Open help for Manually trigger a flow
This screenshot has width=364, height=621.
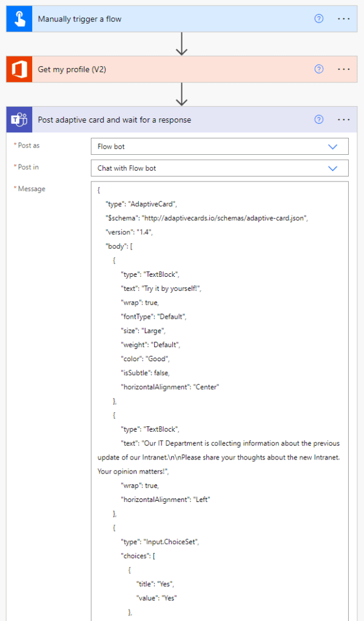point(319,19)
